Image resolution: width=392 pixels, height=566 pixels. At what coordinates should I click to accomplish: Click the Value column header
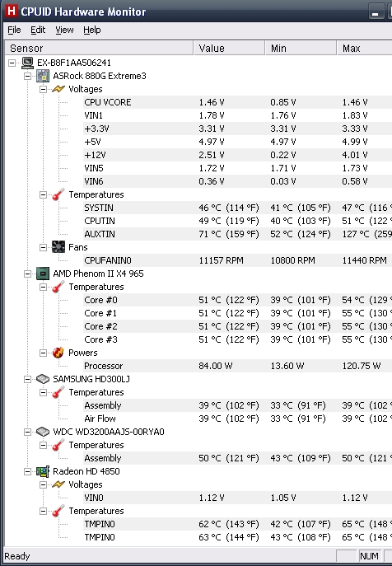[x=229, y=49]
